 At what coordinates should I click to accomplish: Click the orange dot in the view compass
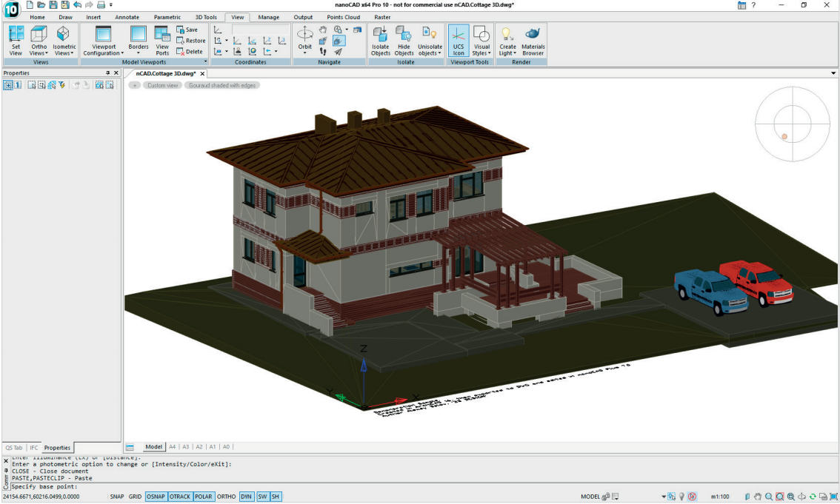pos(784,137)
